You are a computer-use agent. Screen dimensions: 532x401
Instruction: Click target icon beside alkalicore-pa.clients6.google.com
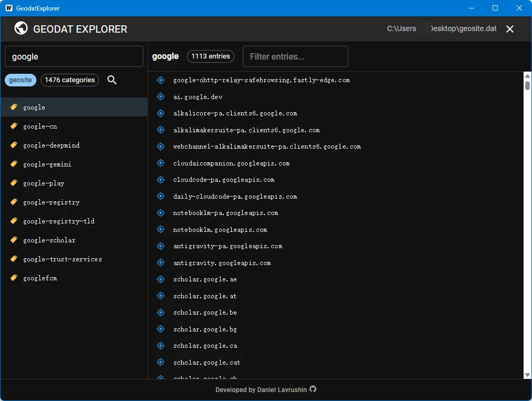(x=161, y=113)
